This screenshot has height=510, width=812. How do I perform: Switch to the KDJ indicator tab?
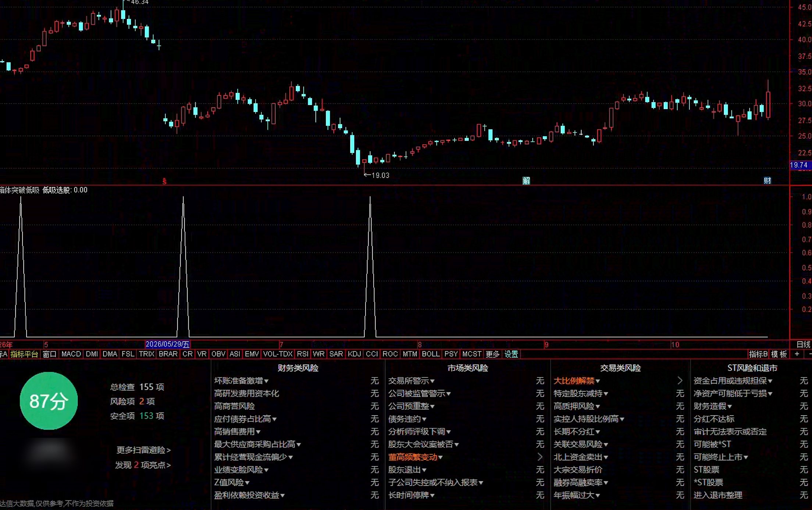click(x=354, y=354)
